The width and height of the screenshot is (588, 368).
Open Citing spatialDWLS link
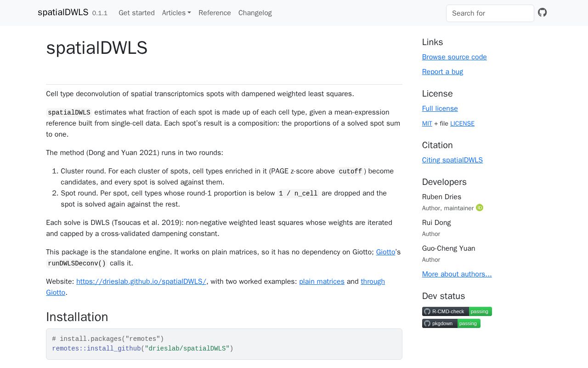pos(452,160)
